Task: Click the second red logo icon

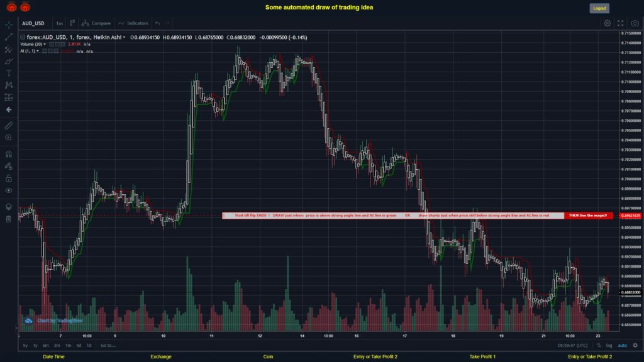Action: (x=25, y=7)
